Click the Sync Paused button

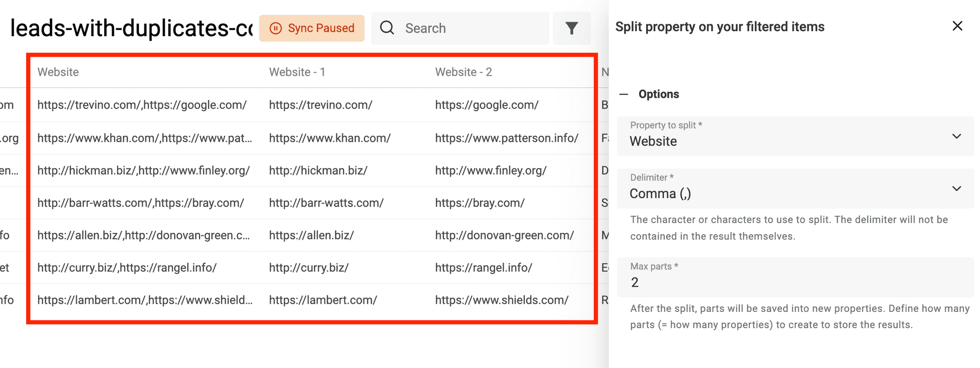[312, 28]
